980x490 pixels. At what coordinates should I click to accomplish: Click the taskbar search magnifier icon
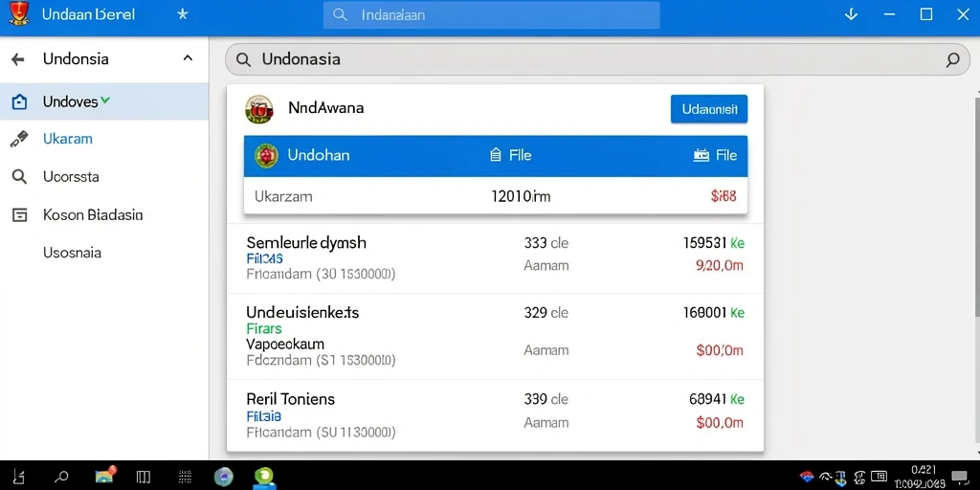pyautogui.click(x=61, y=478)
